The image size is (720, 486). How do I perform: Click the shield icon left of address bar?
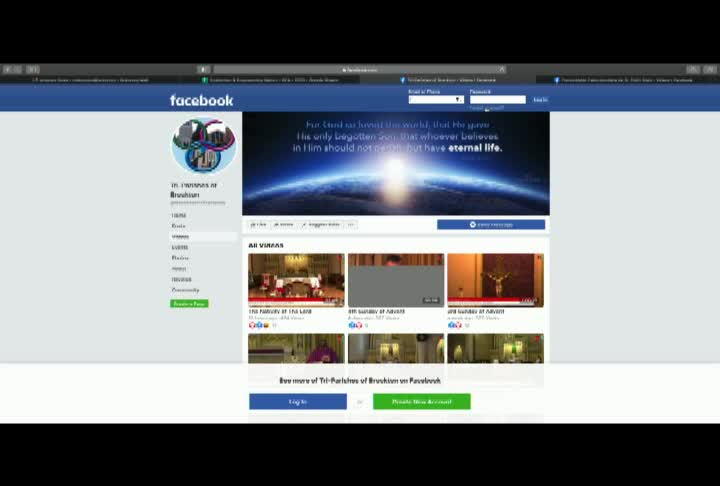203,69
